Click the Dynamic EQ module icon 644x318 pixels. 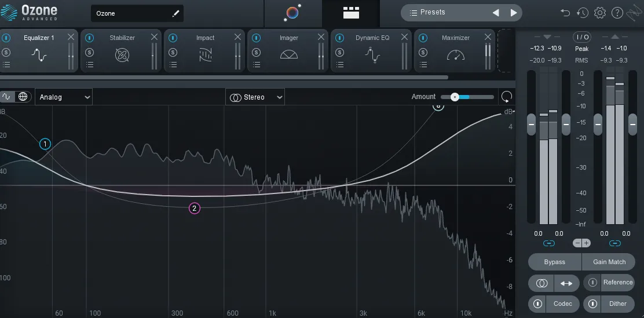372,54
